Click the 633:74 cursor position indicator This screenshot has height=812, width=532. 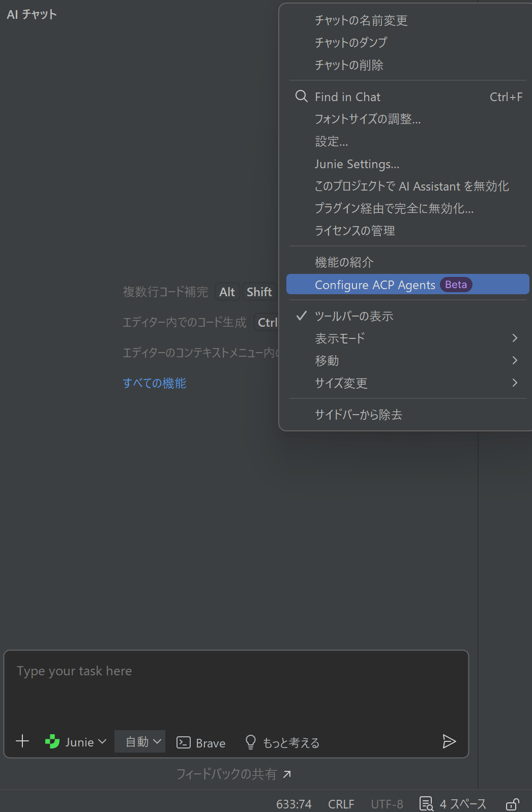point(294,804)
